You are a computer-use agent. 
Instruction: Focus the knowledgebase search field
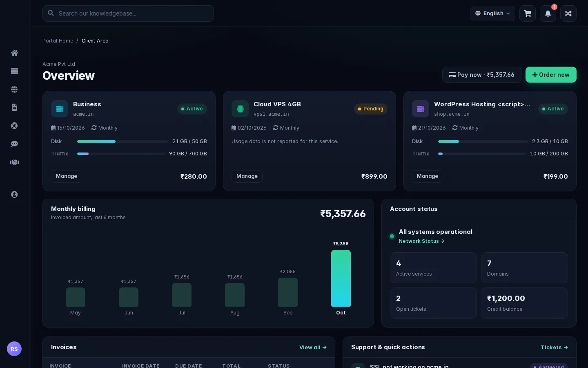coord(128,13)
